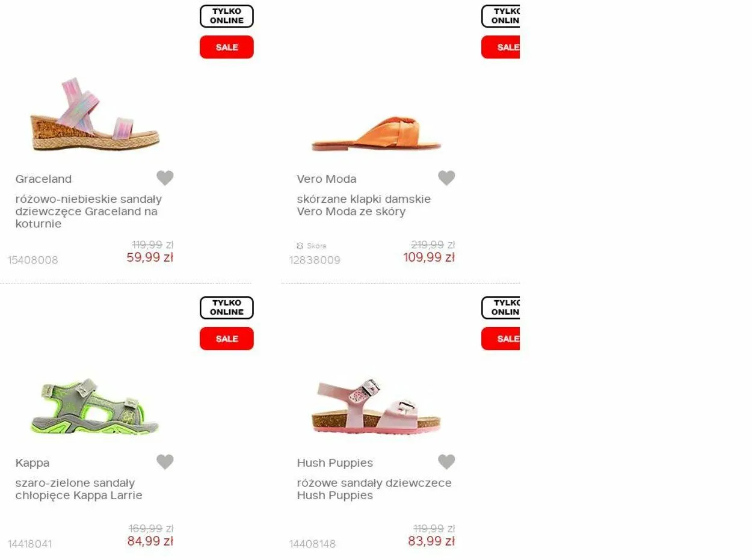This screenshot has height=560, width=752.
Task: Toggle heart icon for Kappa sandals
Action: tap(165, 462)
